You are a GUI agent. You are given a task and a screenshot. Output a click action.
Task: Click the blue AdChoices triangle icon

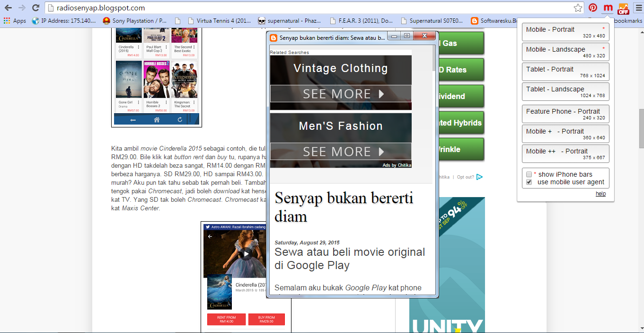click(x=479, y=177)
